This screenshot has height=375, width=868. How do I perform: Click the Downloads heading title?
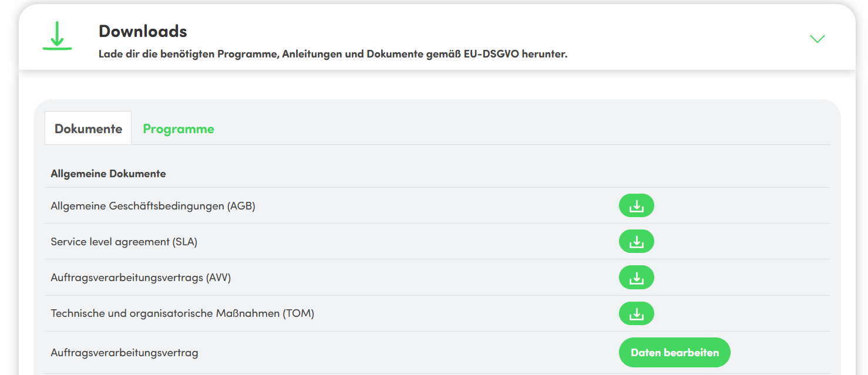pyautogui.click(x=143, y=31)
